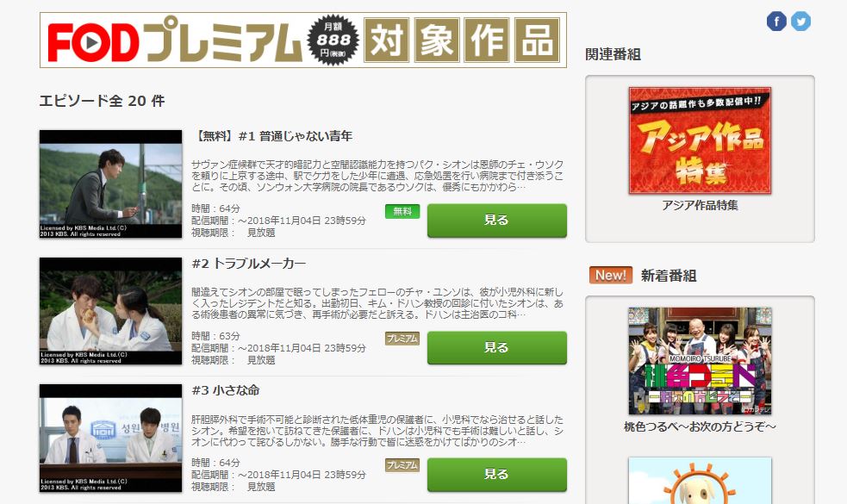Open title link #2 トラブルメーカー
847x504 pixels.
(248, 264)
